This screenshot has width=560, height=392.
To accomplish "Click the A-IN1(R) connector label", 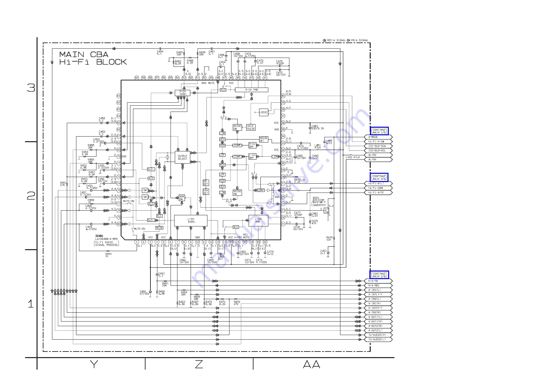I will tap(378, 303).
